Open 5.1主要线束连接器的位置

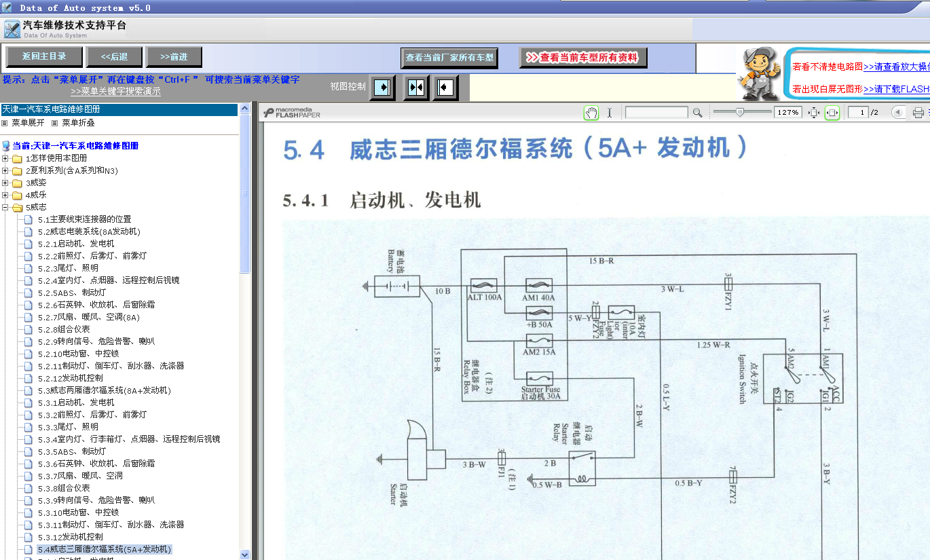[85, 219]
